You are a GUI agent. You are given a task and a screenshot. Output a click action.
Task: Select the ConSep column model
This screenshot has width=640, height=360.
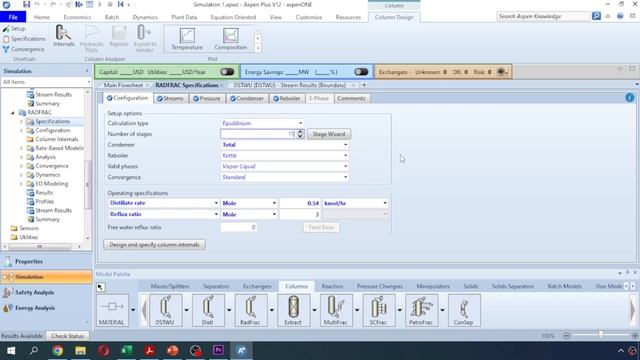464,310
